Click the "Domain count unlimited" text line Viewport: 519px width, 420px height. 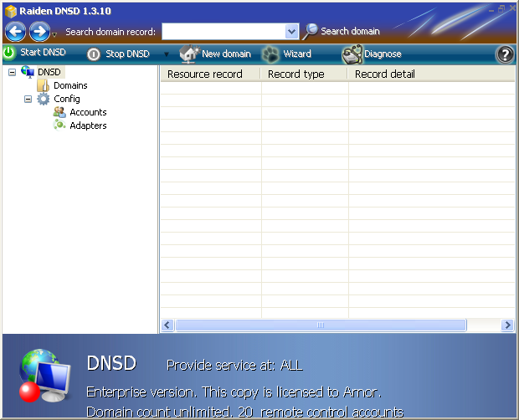pyautogui.click(x=245, y=412)
